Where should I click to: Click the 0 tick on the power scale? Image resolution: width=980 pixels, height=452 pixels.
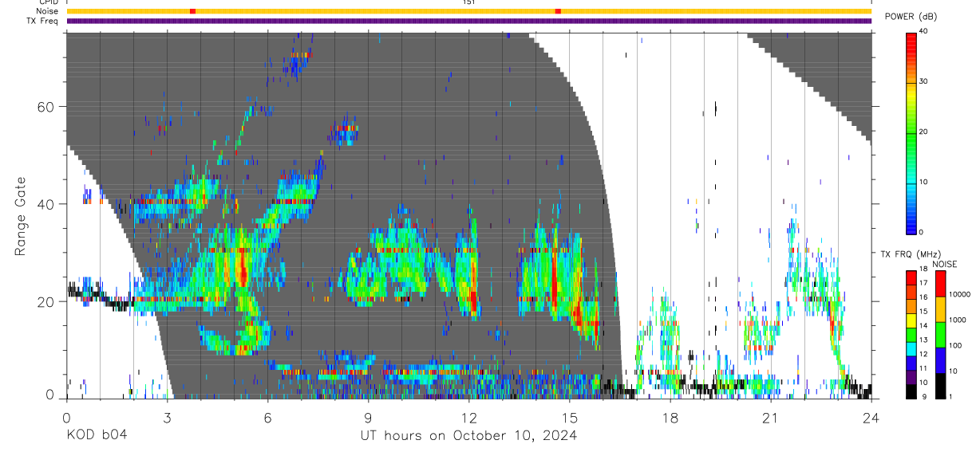coord(922,232)
